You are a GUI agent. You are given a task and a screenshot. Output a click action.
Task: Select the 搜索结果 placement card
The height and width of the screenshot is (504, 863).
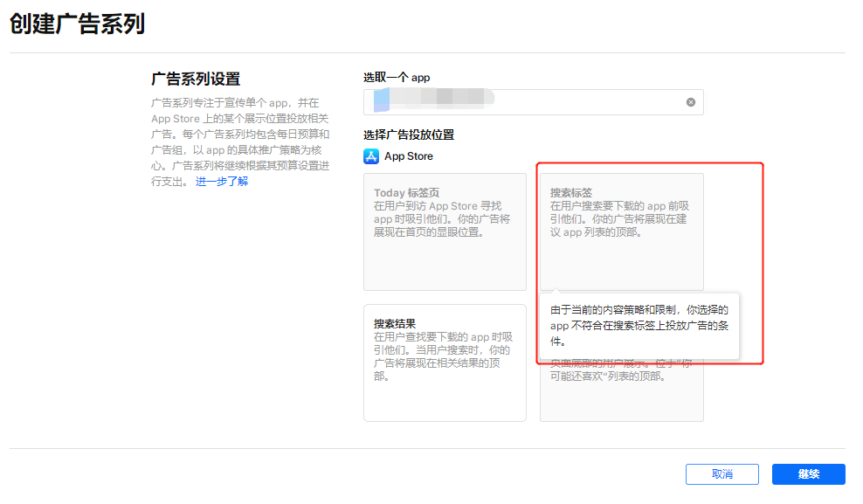[x=445, y=363]
